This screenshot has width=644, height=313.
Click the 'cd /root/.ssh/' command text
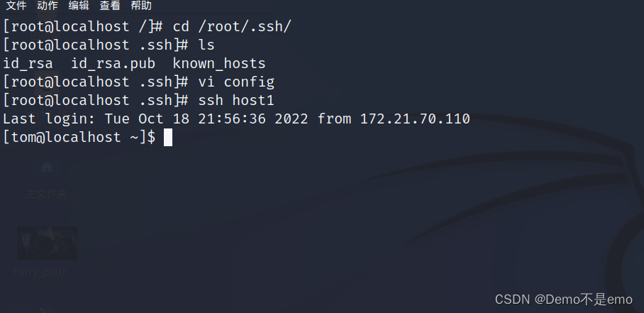[232, 27]
